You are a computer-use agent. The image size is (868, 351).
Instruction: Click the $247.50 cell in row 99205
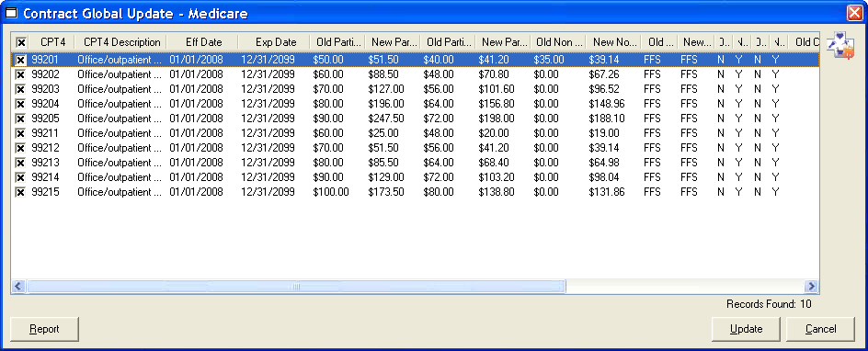[x=386, y=119]
